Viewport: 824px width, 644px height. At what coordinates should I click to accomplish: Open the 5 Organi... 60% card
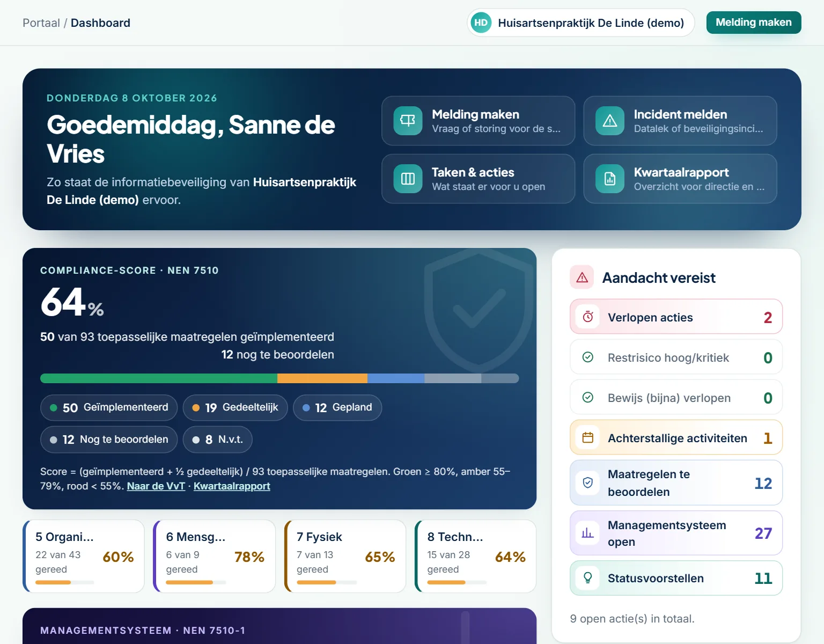tap(84, 556)
